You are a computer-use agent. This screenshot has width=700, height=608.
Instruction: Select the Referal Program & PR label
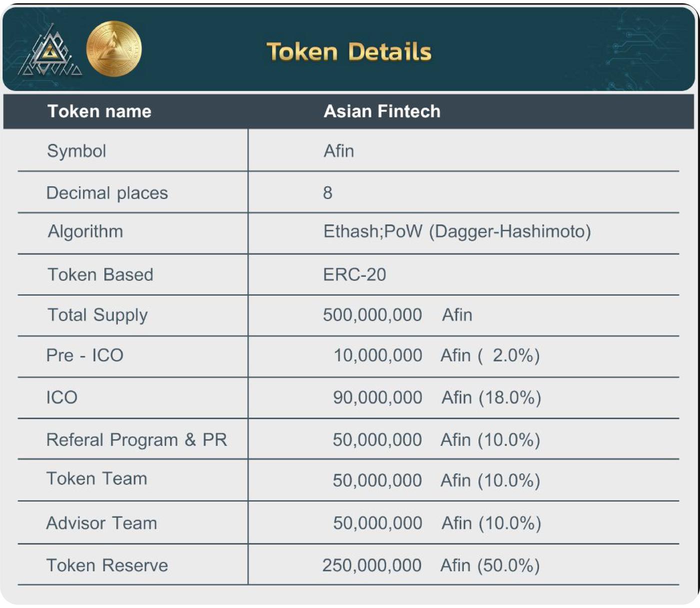coord(137,440)
